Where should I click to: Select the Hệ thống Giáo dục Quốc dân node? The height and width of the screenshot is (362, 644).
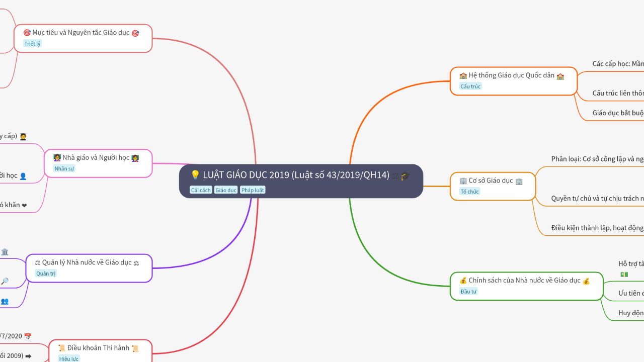point(511,75)
